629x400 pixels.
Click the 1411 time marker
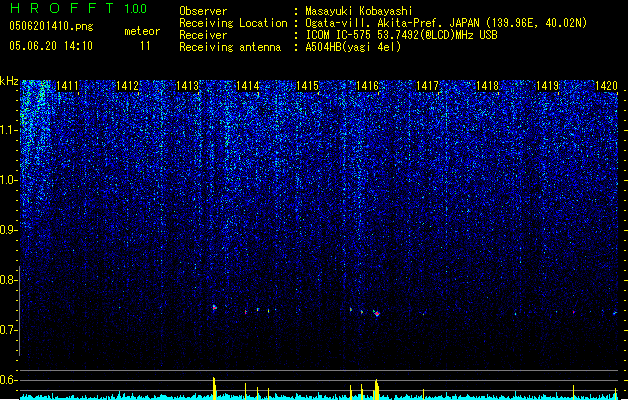67,85
